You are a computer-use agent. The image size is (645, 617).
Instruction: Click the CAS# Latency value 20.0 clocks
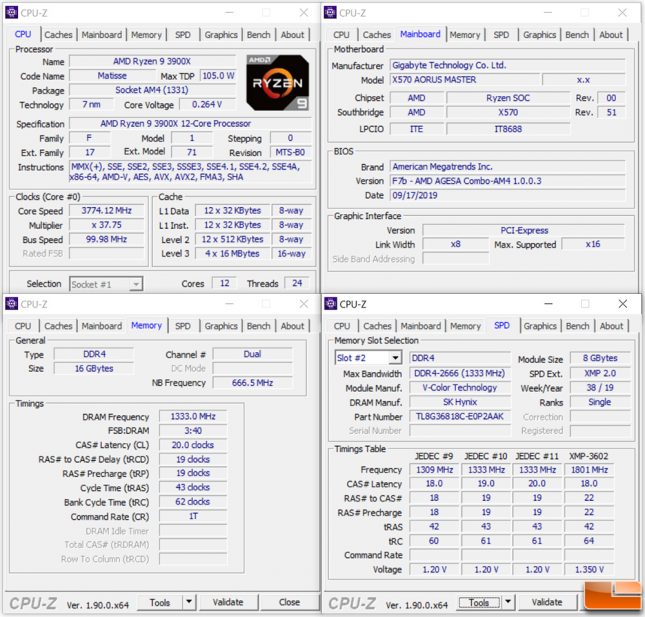193,445
